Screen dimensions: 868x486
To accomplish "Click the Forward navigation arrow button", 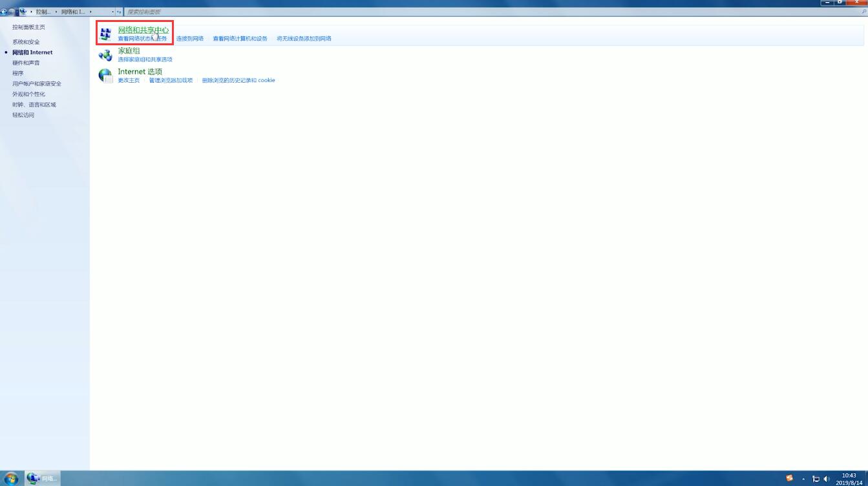I will (x=11, y=12).
